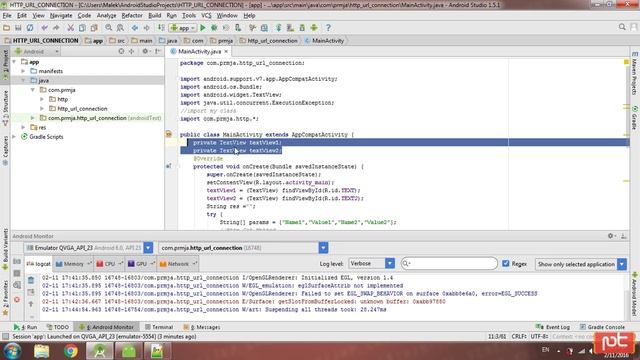Click the Find magnifier toolbar icon
Image resolution: width=640 pixels, height=360 pixels.
point(109,28)
